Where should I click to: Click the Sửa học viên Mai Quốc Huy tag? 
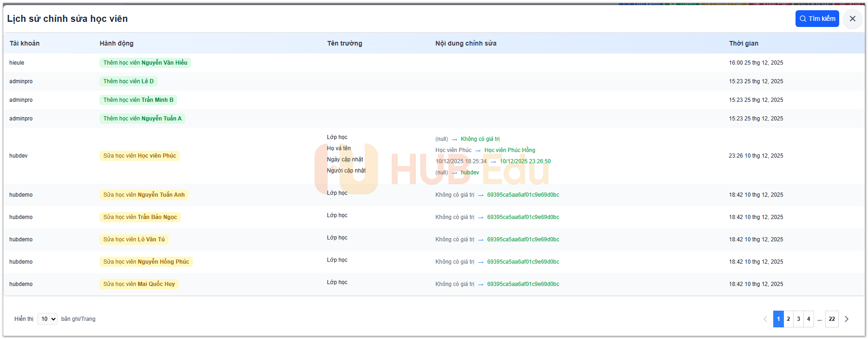[x=139, y=284]
